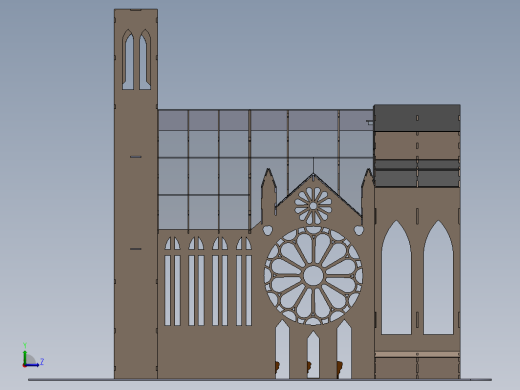Viewport: 520px width, 390px height.
Task: Select the flat base plate under the model
Action: pos(260,379)
